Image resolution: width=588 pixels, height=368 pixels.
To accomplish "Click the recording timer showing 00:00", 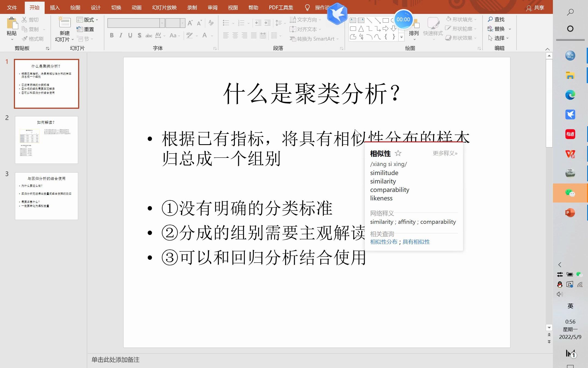I will coord(403,19).
